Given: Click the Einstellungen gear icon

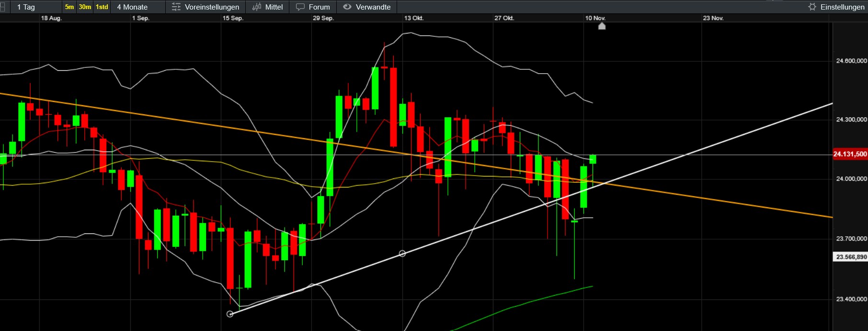Looking at the screenshot, I should [x=812, y=7].
